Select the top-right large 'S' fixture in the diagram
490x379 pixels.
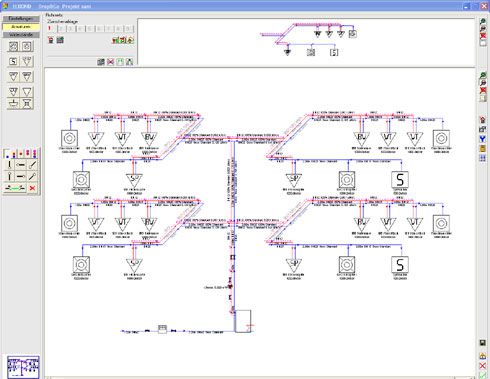tap(400, 180)
